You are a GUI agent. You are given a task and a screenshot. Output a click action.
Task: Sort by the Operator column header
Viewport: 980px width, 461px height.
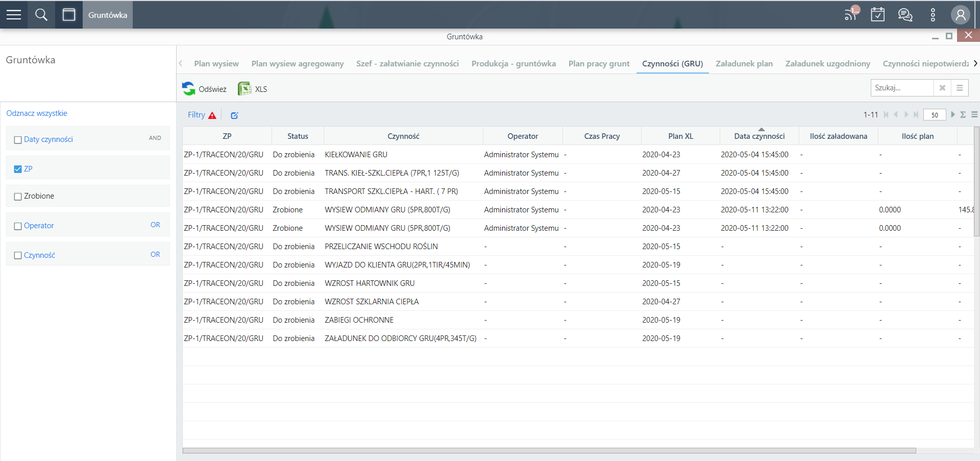point(523,136)
